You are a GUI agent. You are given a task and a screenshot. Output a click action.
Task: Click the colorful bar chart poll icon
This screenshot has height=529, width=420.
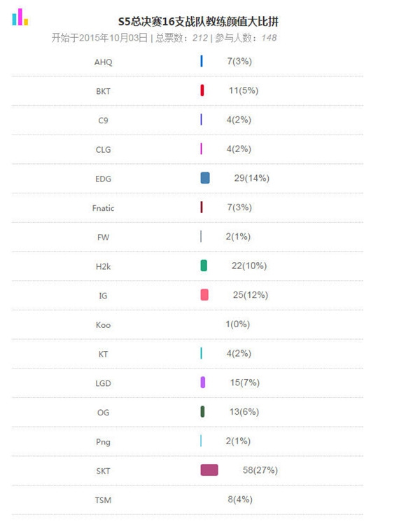click(20, 18)
